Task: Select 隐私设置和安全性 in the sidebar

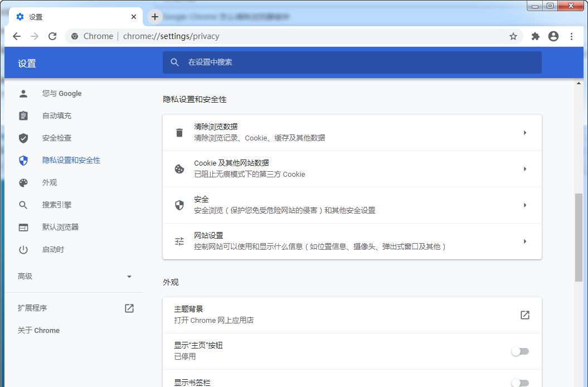Action: [x=71, y=160]
